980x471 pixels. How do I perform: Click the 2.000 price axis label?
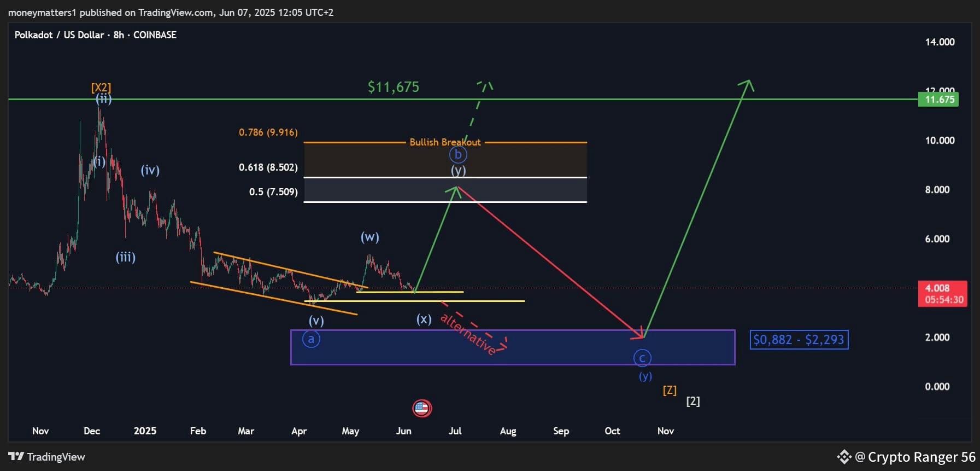click(x=937, y=338)
